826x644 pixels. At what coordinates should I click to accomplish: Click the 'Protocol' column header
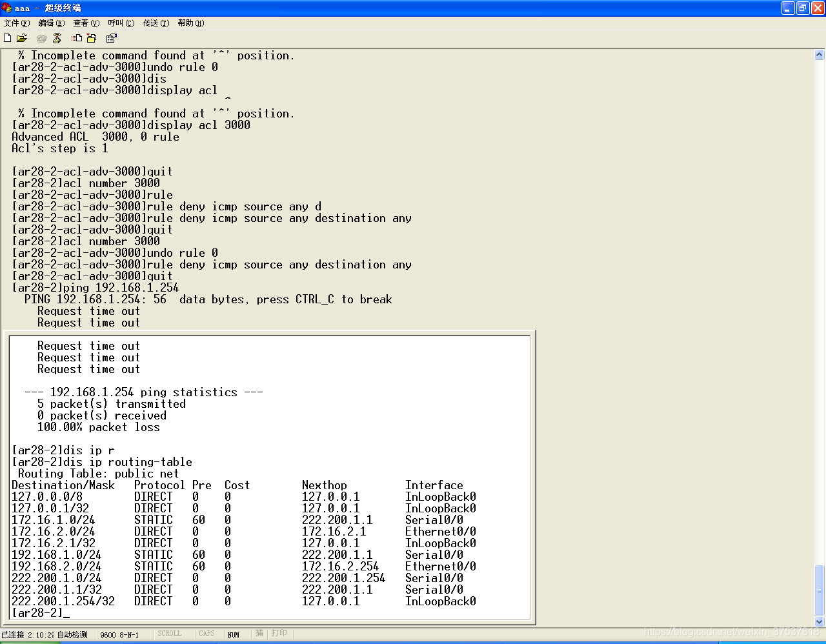tap(160, 485)
